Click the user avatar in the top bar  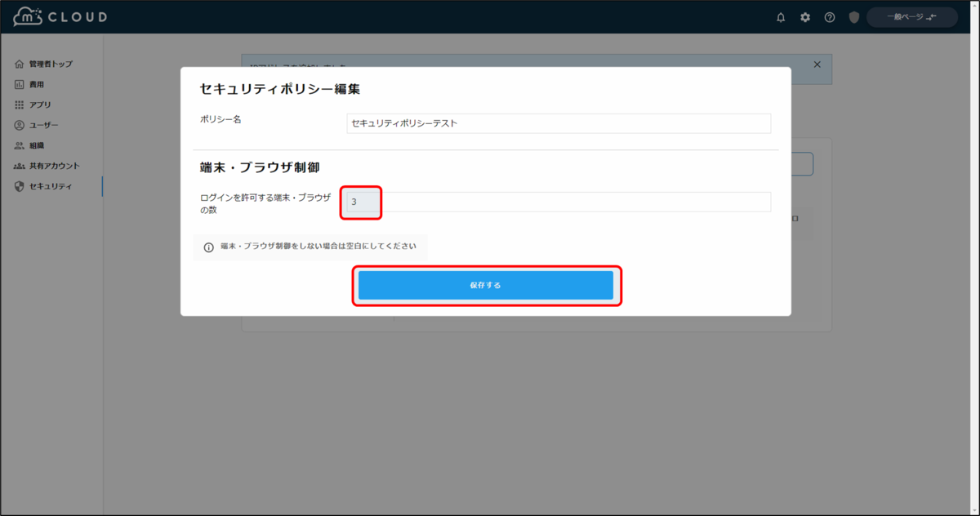click(x=853, y=16)
